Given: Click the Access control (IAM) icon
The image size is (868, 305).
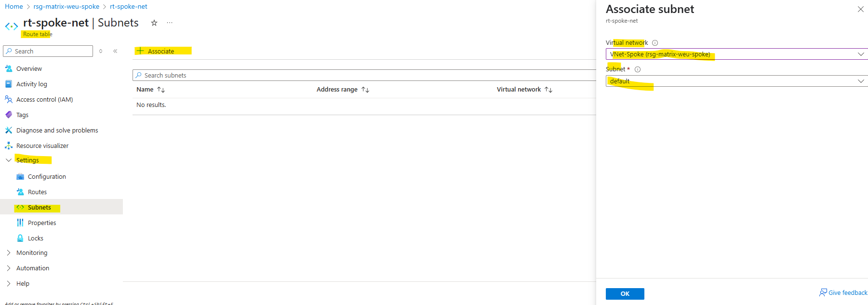Looking at the screenshot, I should (x=9, y=99).
